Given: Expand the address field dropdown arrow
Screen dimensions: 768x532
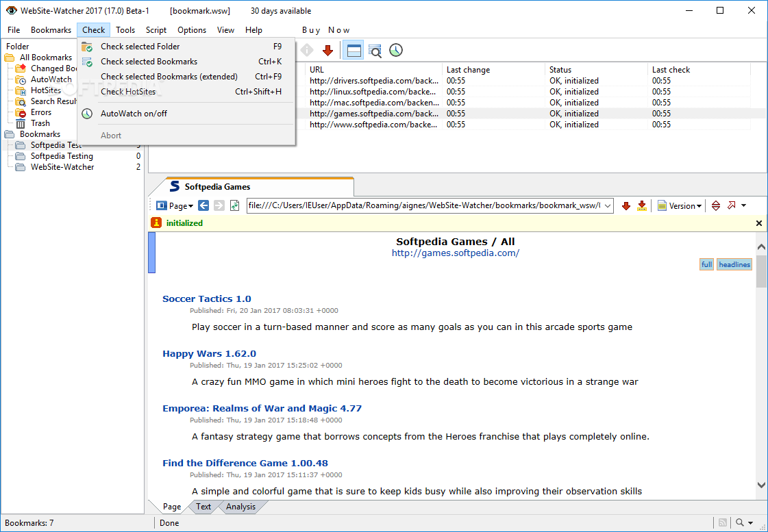Looking at the screenshot, I should (x=608, y=205).
